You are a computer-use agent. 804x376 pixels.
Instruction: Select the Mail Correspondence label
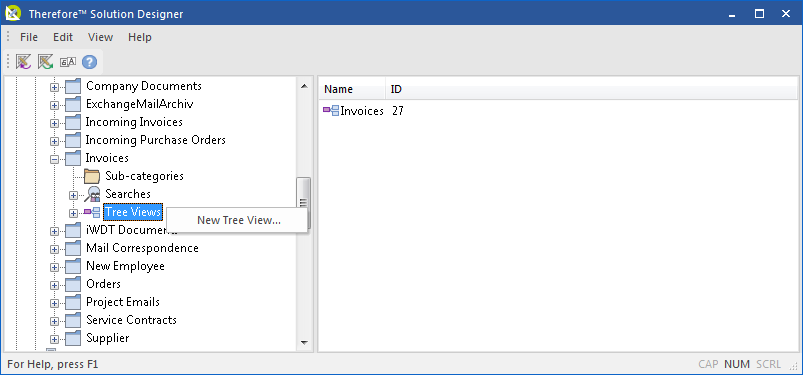click(142, 248)
